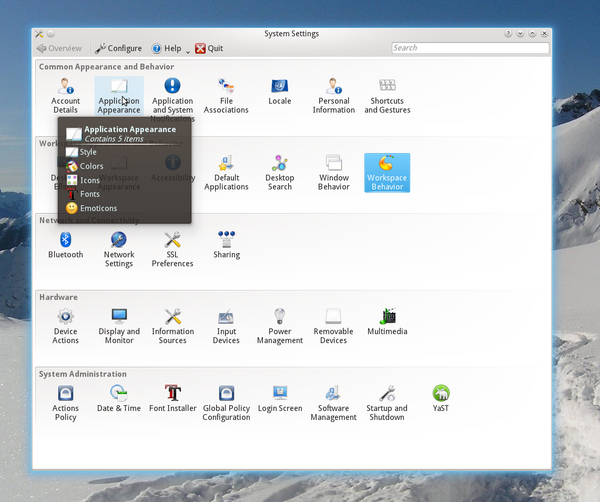Open Display and Monitor settings

click(x=119, y=325)
